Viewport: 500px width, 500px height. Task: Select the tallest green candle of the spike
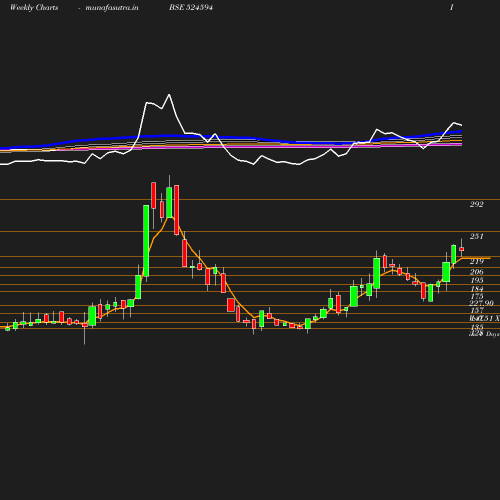pyautogui.click(x=146, y=241)
